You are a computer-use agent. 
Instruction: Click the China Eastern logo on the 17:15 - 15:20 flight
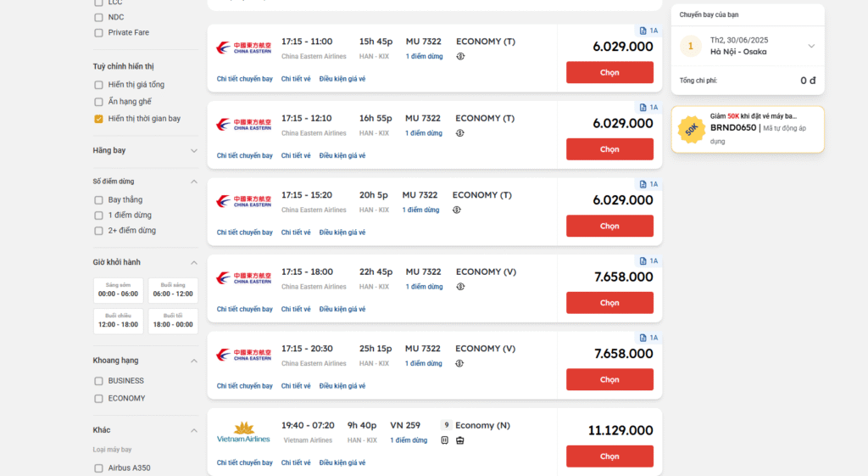click(x=244, y=201)
